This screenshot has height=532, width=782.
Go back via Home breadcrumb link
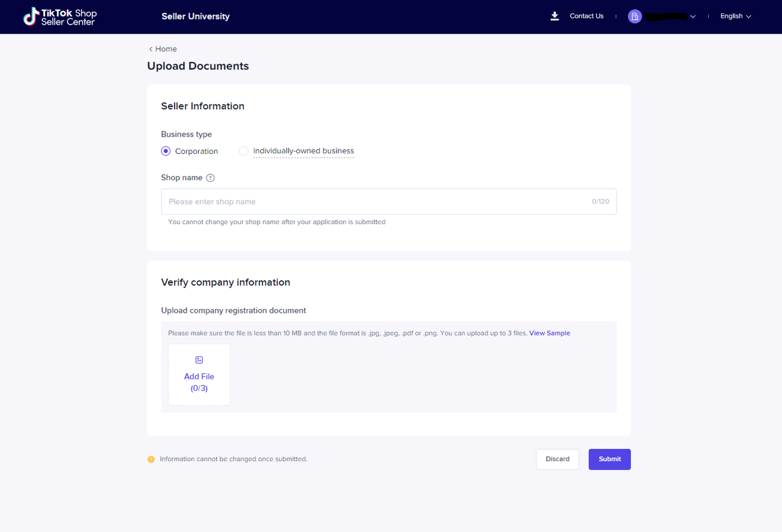pyautogui.click(x=166, y=49)
